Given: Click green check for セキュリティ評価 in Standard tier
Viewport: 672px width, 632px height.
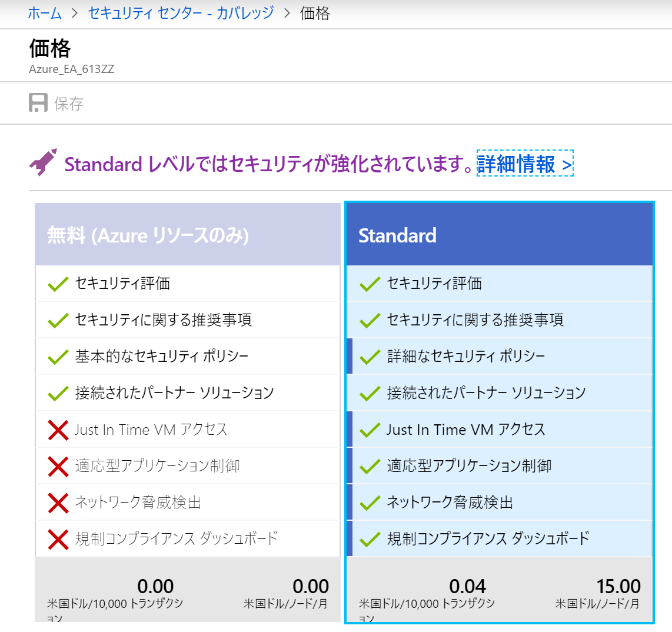Looking at the screenshot, I should coord(370,284).
